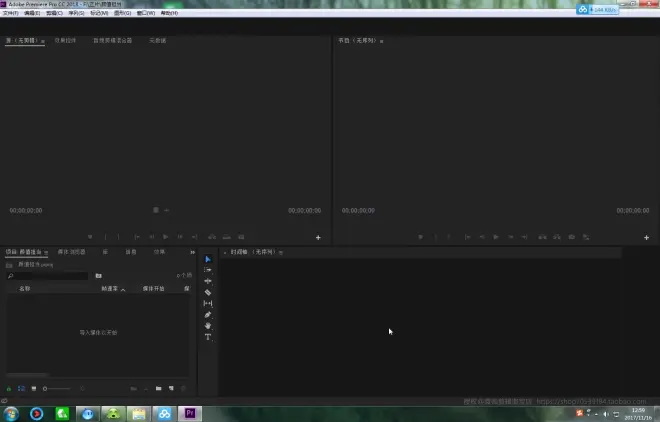Click Go to In in the Program monitor

point(467,237)
